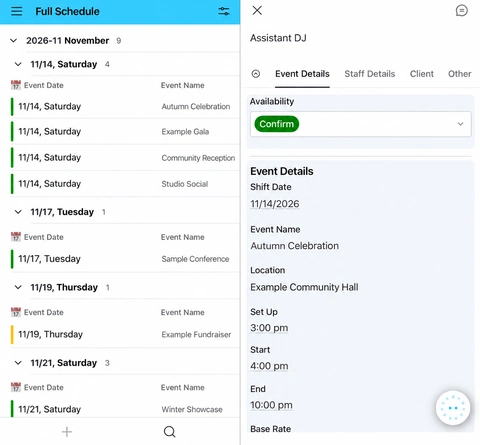Open the hamburger menu

pos(16,11)
